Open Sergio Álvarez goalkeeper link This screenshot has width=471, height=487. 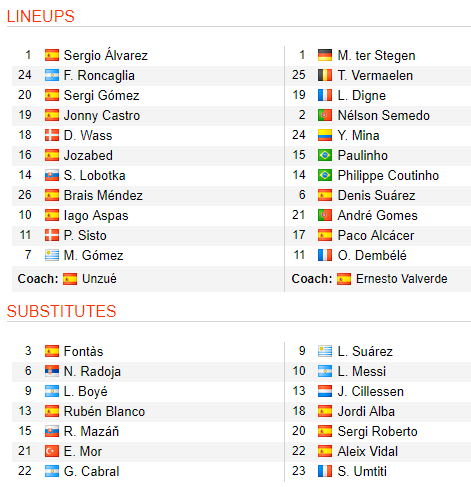coord(106,55)
